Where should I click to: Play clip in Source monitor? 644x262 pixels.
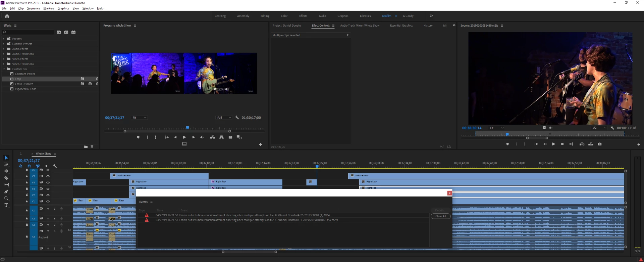pyautogui.click(x=553, y=144)
